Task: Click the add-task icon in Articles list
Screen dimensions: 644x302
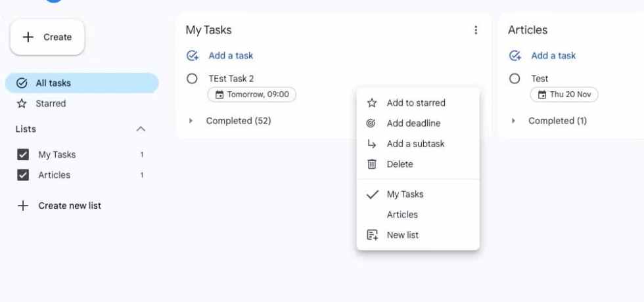Action: tap(515, 56)
